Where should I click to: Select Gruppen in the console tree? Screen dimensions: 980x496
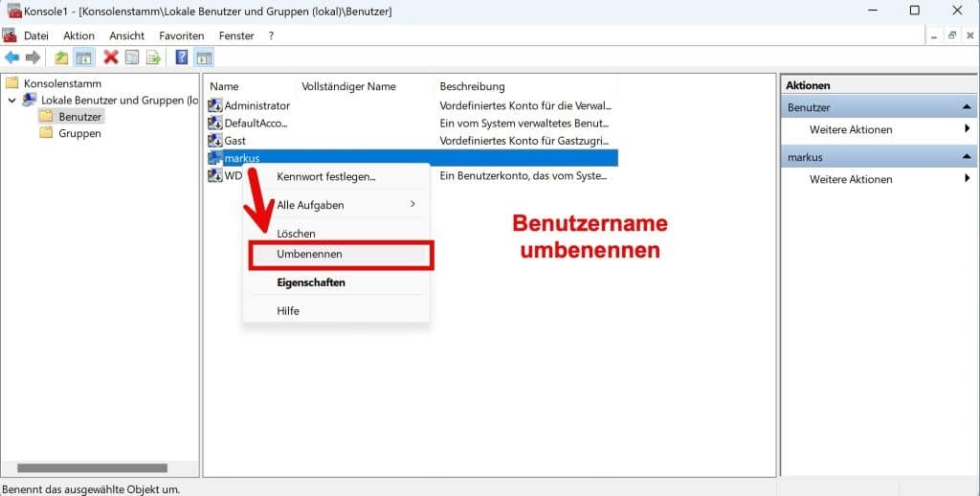79,133
